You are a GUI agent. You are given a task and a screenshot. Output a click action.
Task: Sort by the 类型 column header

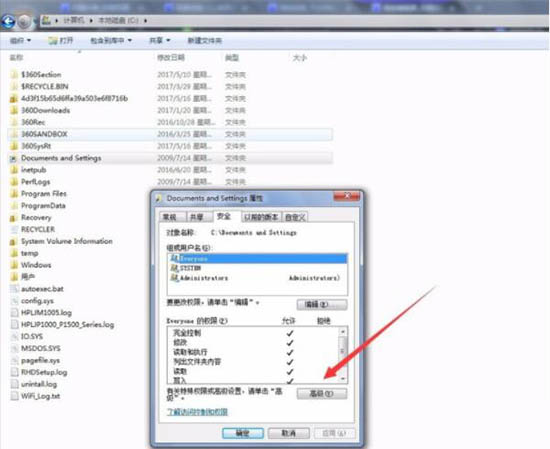pos(232,58)
